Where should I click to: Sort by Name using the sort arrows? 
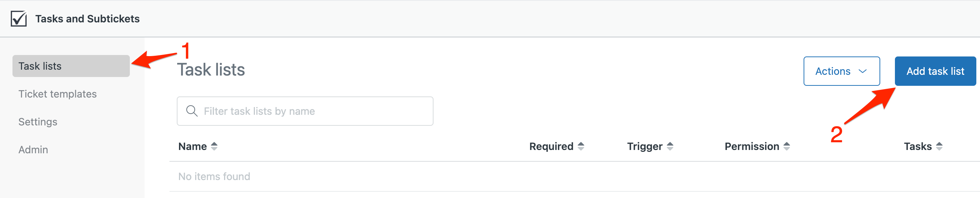point(214,146)
